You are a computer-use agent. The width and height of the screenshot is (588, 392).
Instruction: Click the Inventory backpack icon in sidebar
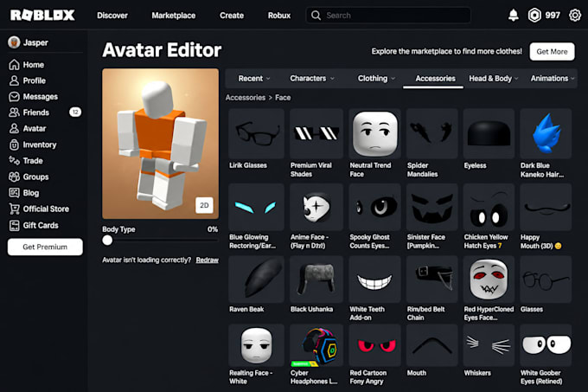tap(14, 145)
